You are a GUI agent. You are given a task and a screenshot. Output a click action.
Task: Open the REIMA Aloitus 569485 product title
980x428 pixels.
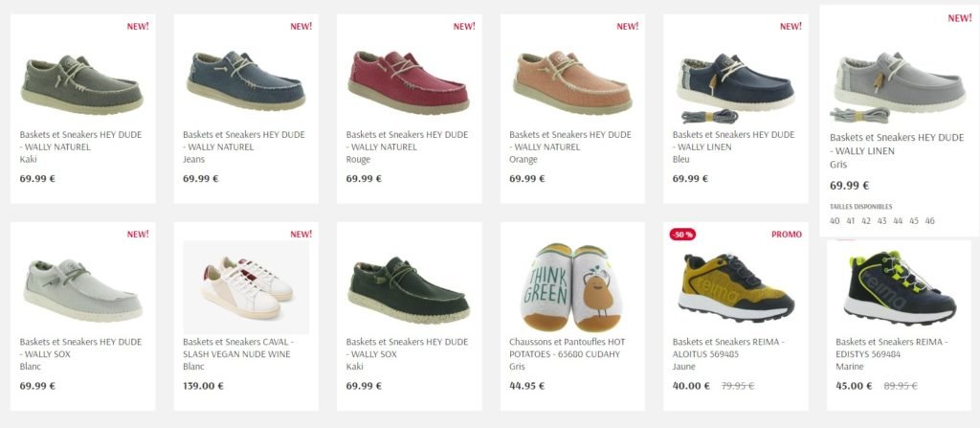point(728,348)
